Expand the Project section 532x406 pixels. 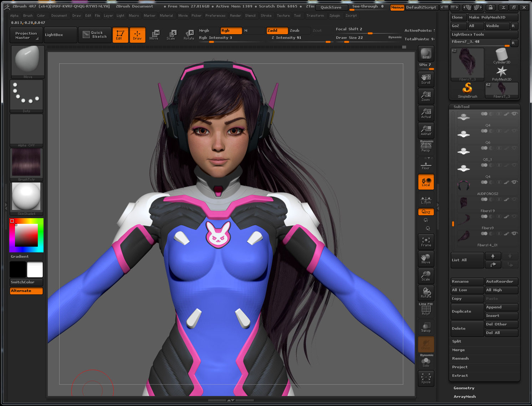(x=460, y=367)
